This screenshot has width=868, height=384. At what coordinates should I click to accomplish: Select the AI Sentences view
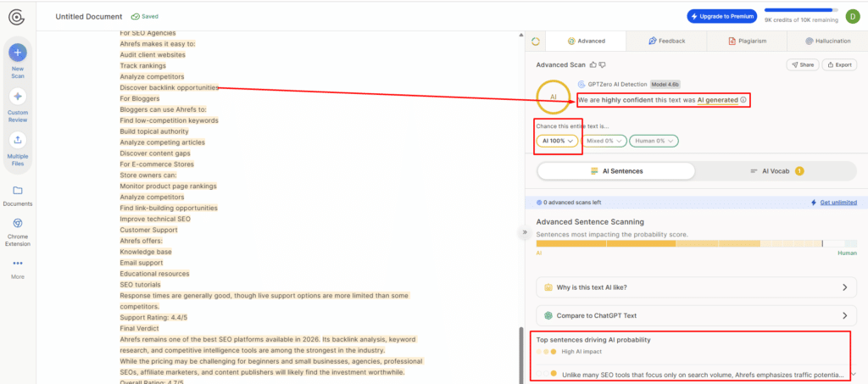[x=616, y=171]
